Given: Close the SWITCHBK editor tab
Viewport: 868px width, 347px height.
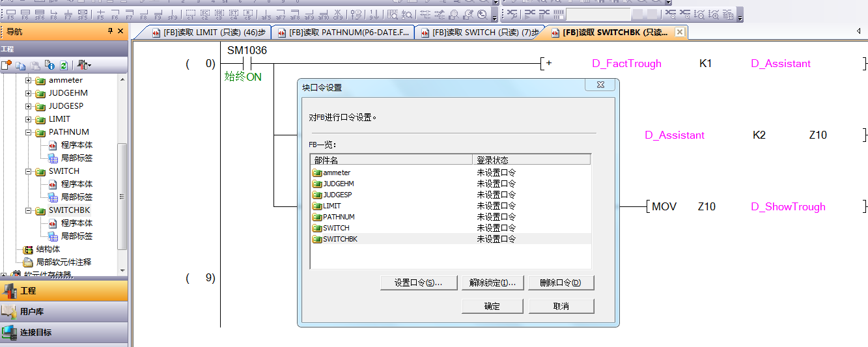Looking at the screenshot, I should tap(680, 32).
